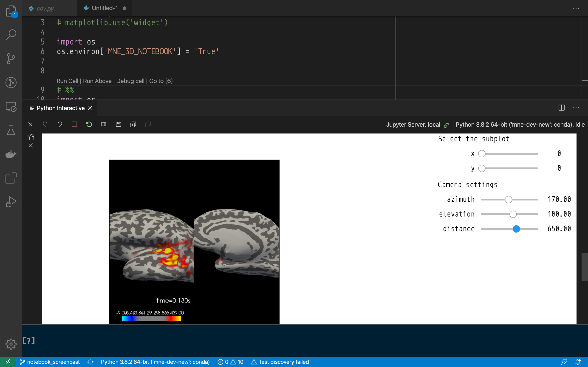
Task: Click the notebook_screencast branch in status bar
Action: click(x=50, y=362)
